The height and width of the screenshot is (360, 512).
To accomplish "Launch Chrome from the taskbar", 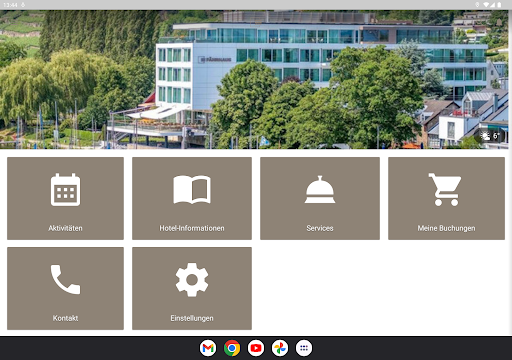I will (232, 348).
